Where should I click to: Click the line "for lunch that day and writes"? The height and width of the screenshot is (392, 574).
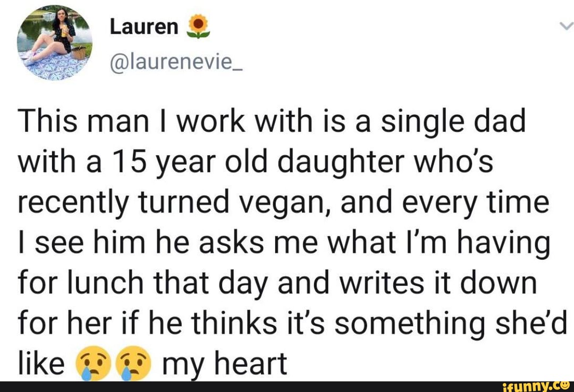(x=276, y=283)
